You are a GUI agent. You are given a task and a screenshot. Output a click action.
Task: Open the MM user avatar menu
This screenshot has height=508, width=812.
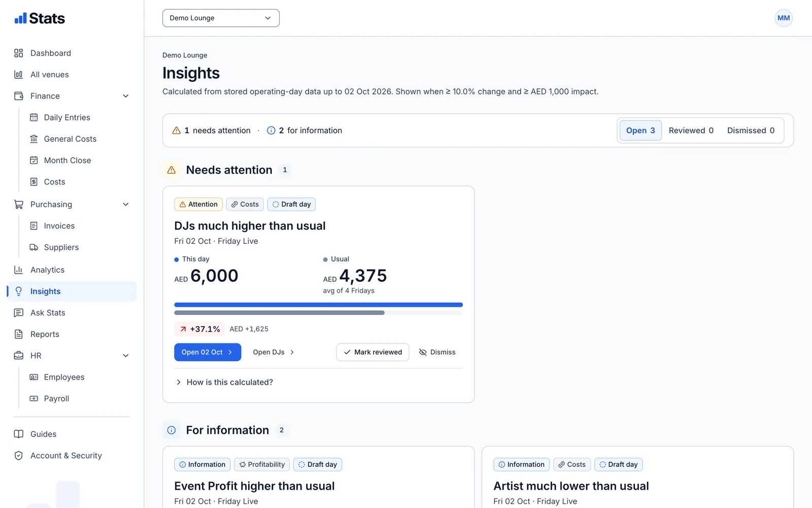coord(784,18)
